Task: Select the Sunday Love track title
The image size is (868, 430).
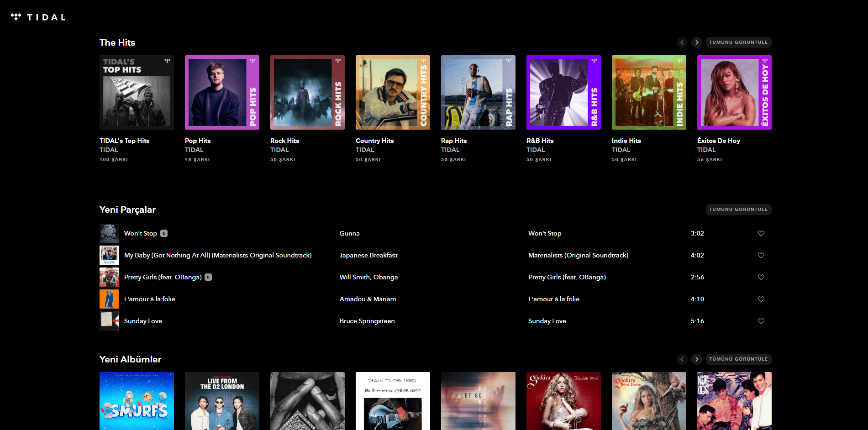Action: tap(143, 321)
